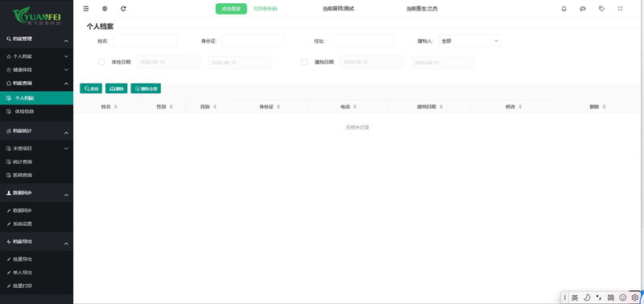Open the 统计查询 menu item

(36, 162)
